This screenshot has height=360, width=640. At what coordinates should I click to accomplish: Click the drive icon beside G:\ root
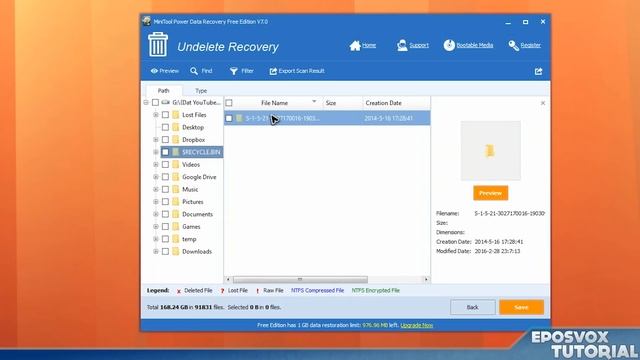point(165,102)
